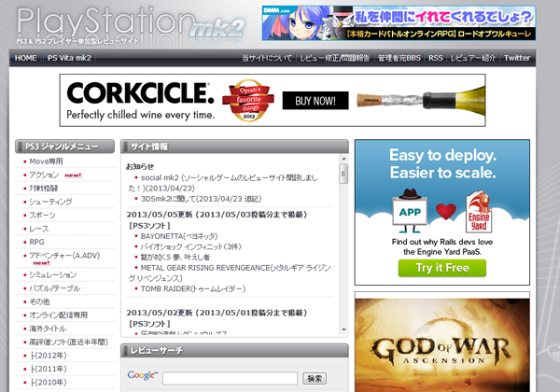This screenshot has height=392, width=560.
Task: Open レビュアー紹介 in the navigation bar
Action: [473, 58]
